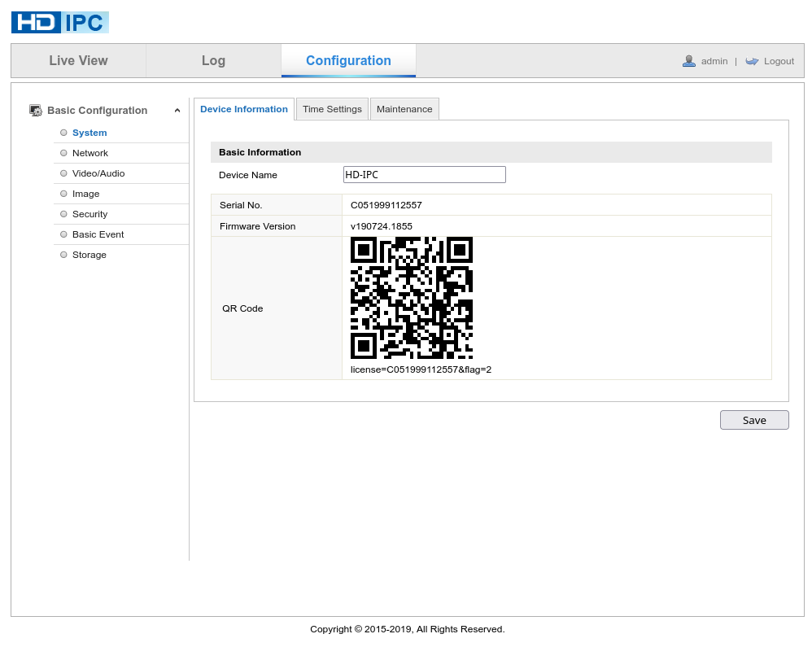Screen dimensions: 812x647
Task: Open Network settings in the sidebar
Action: click(x=90, y=152)
